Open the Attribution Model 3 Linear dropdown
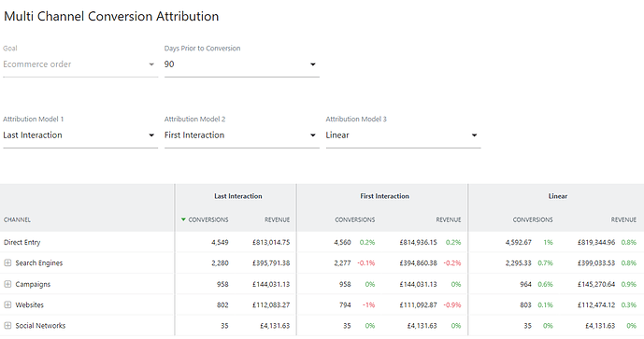The height and width of the screenshot is (339, 644). 404,135
